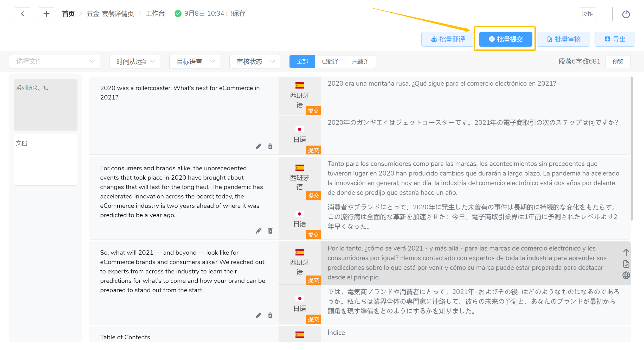Delete the 'So, what will 2021' paragraph
This screenshot has width=644, height=350.
[270, 315]
